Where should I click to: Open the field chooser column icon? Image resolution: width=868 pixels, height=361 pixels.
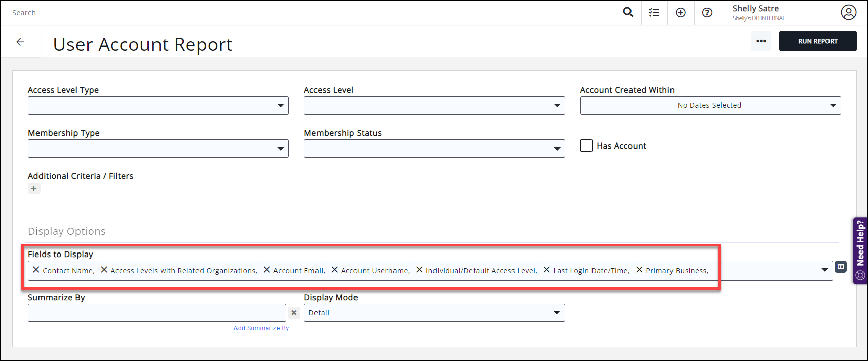click(x=840, y=267)
